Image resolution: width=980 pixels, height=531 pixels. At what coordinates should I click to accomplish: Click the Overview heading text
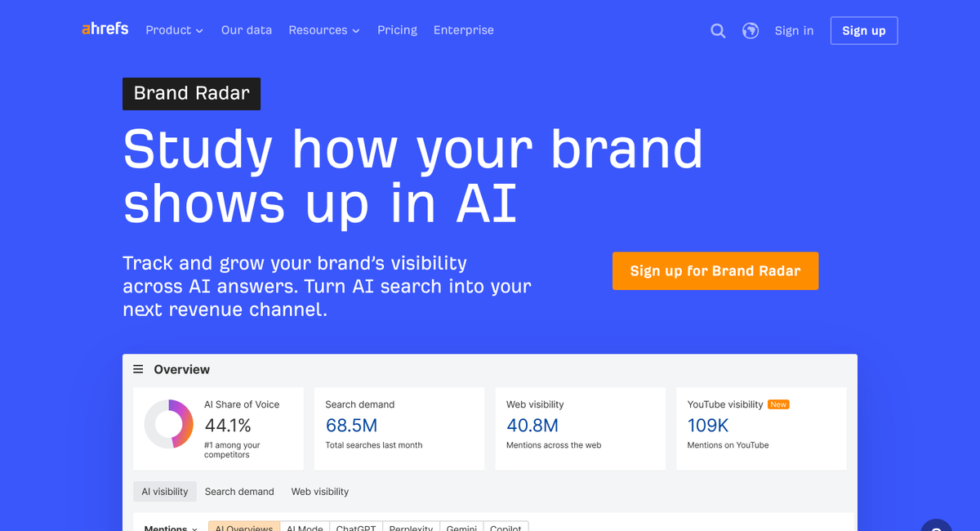coord(181,369)
